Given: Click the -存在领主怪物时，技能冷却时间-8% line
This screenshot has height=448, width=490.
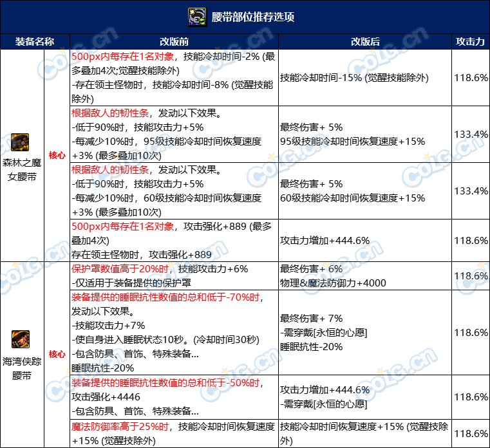Looking at the screenshot, I should pyautogui.click(x=173, y=85).
